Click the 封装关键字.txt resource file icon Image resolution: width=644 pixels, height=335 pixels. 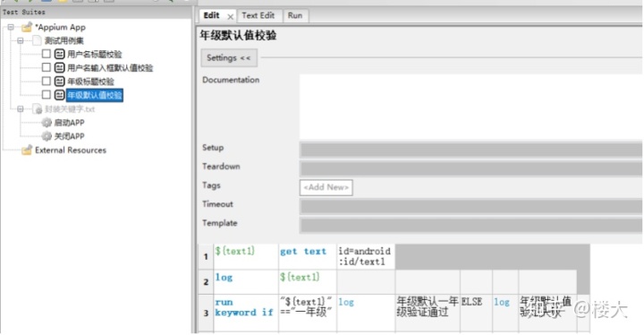click(38, 109)
